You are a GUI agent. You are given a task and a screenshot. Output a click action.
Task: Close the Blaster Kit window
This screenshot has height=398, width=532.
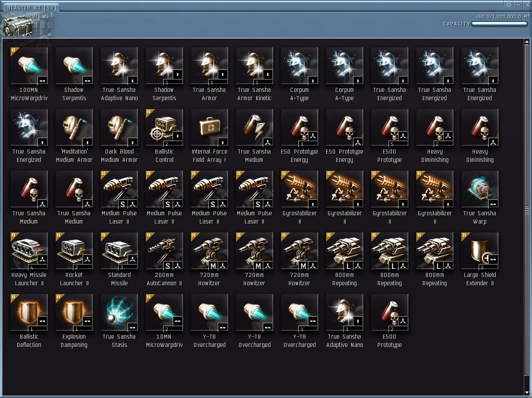[527, 4]
